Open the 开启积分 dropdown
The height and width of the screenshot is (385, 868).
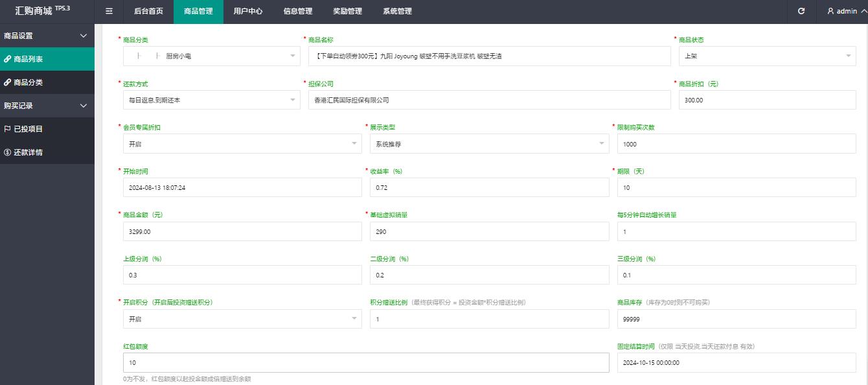coord(242,319)
